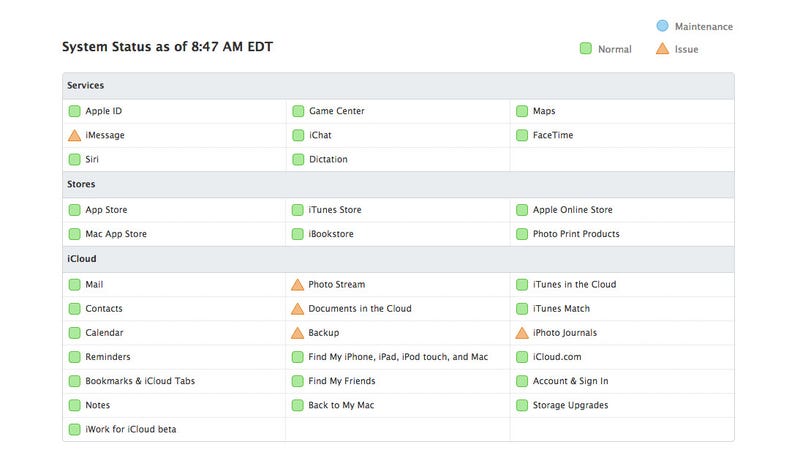800x450 pixels.
Task: Click the Photo Print Products label
Action: (576, 234)
